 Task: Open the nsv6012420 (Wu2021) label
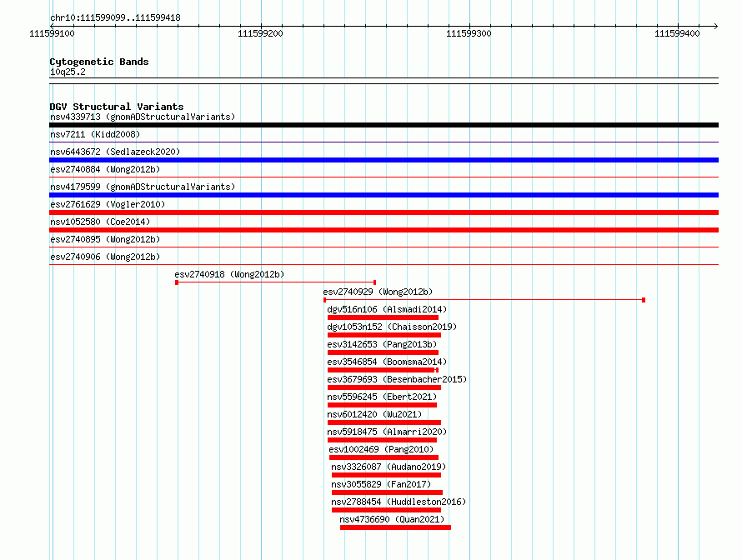[374, 414]
